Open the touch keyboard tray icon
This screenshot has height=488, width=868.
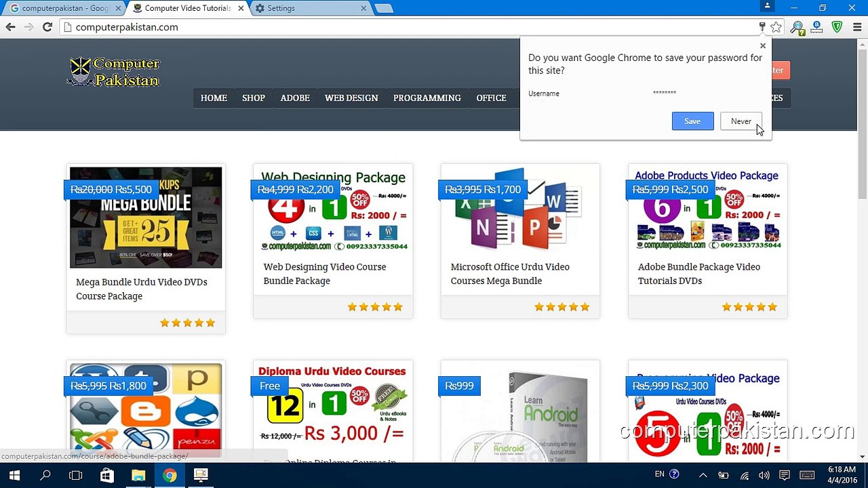tap(807, 475)
